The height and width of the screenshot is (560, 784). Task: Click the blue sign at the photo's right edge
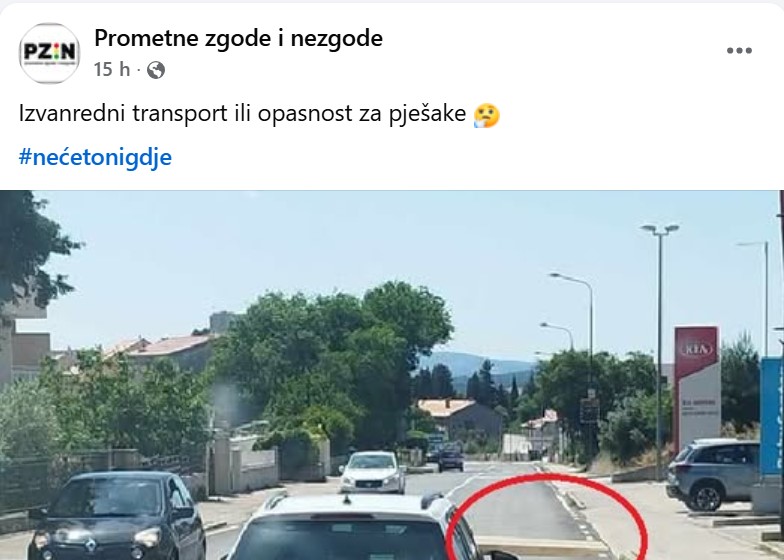pyautogui.click(x=770, y=416)
